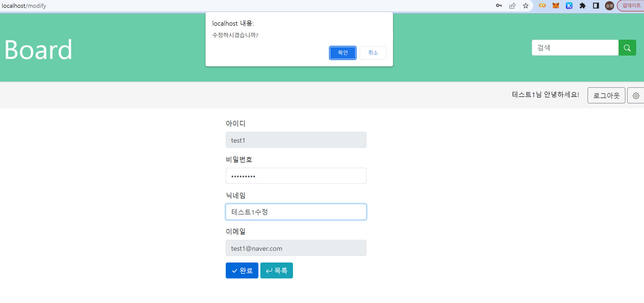Confirm modification with the 확인 button
This screenshot has height=303, width=644.
point(343,53)
